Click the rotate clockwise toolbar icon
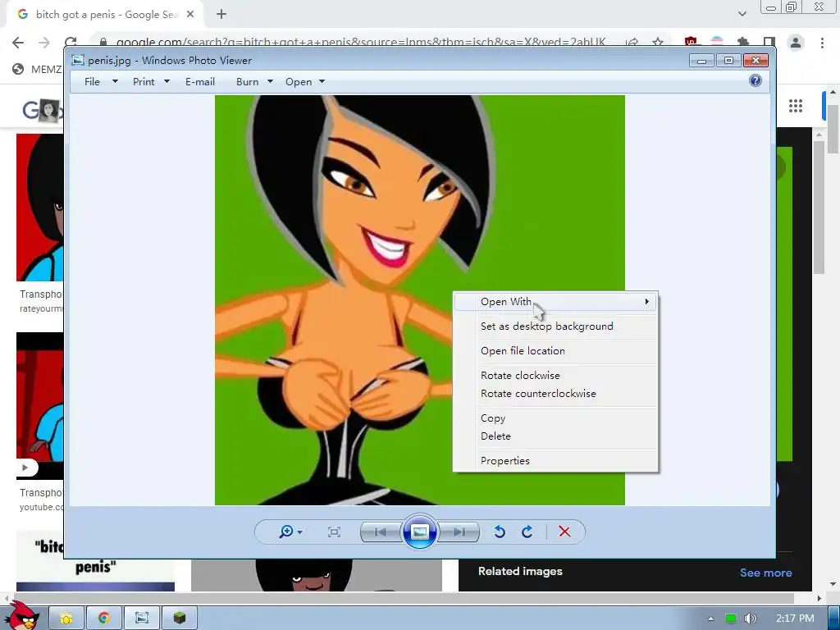The height and width of the screenshot is (630, 840). pyautogui.click(x=527, y=532)
